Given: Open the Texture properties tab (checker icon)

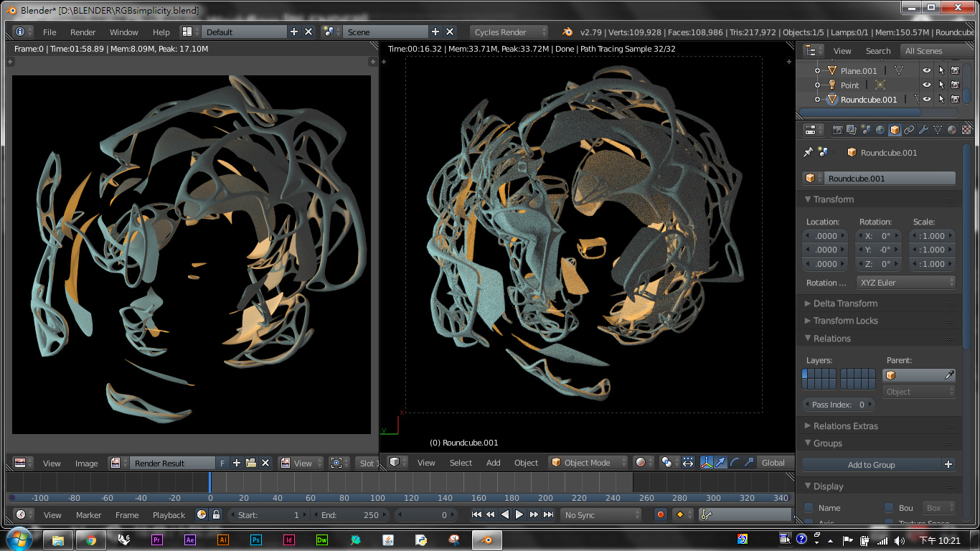Looking at the screenshot, I should pyautogui.click(x=966, y=130).
